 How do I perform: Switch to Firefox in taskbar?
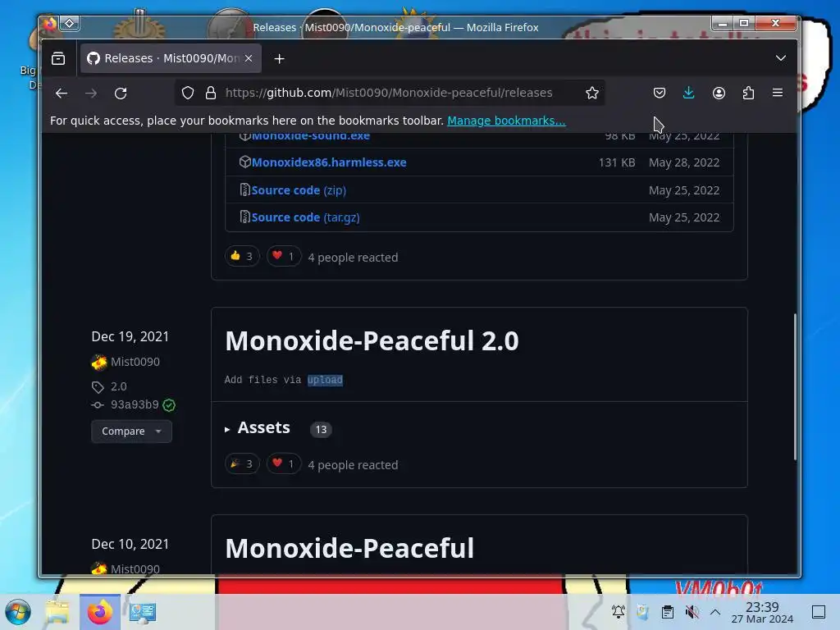click(100, 612)
